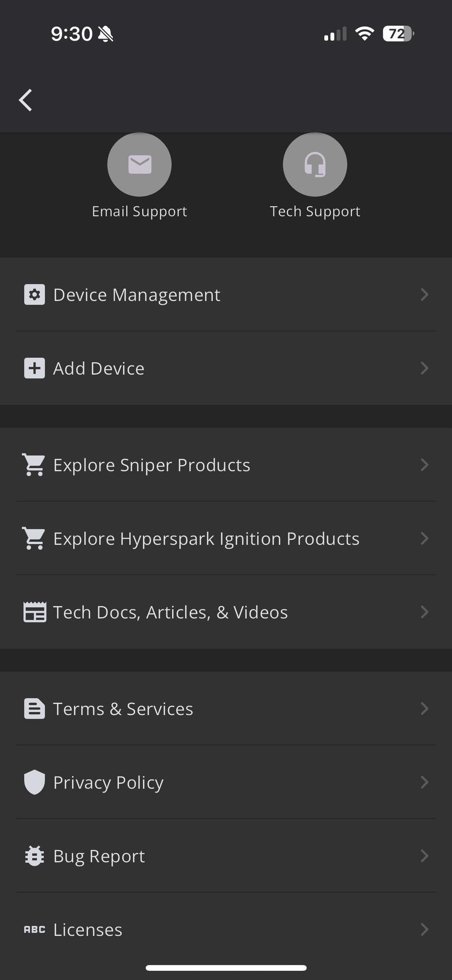Tap the Bug Report bug icon

click(34, 856)
